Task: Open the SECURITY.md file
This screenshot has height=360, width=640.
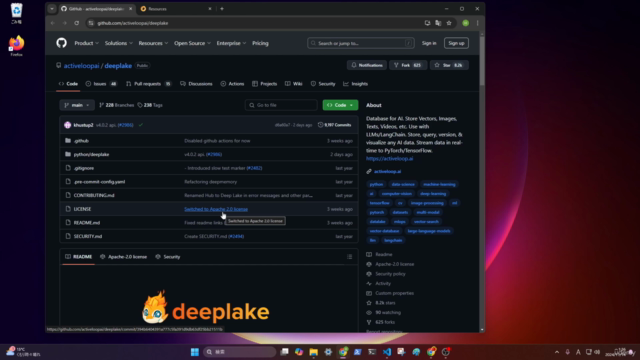Action: (88, 236)
